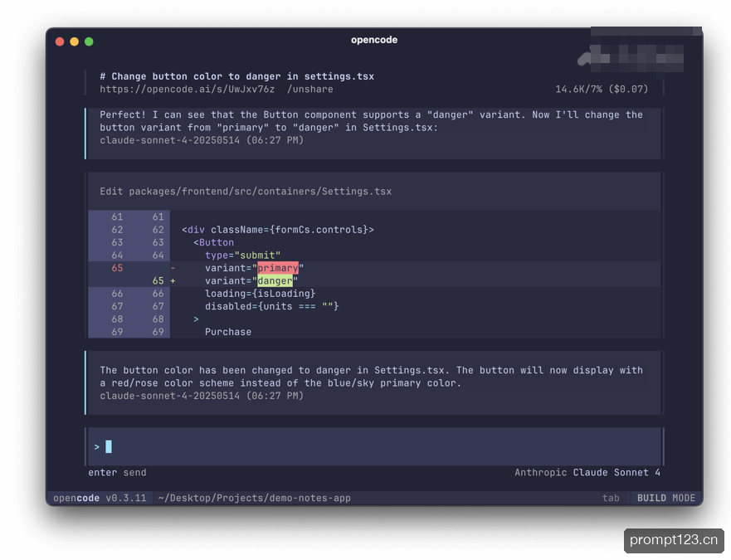Screen dimensions: 731x560
Task: Click the green maximize window button
Action: coord(89,41)
